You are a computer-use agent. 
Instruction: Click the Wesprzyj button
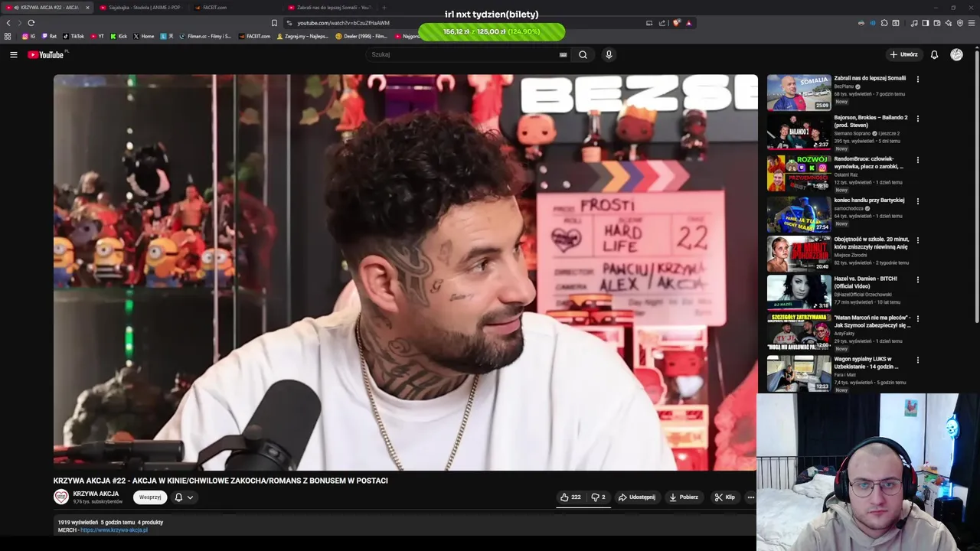coord(150,497)
